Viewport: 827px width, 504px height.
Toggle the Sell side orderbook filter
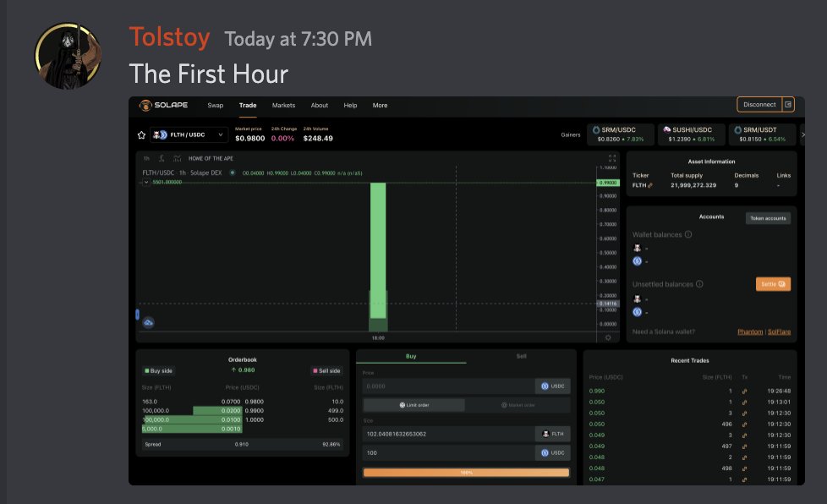click(327, 370)
